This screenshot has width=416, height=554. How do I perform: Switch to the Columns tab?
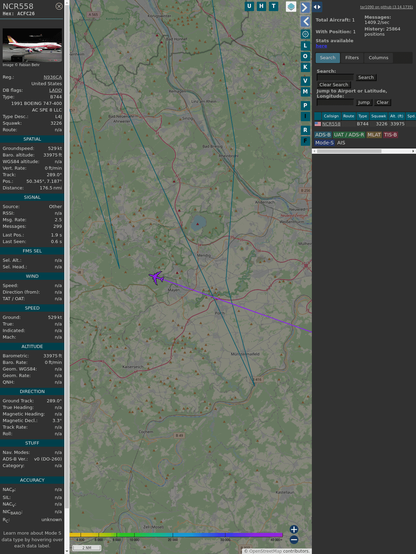(x=379, y=58)
